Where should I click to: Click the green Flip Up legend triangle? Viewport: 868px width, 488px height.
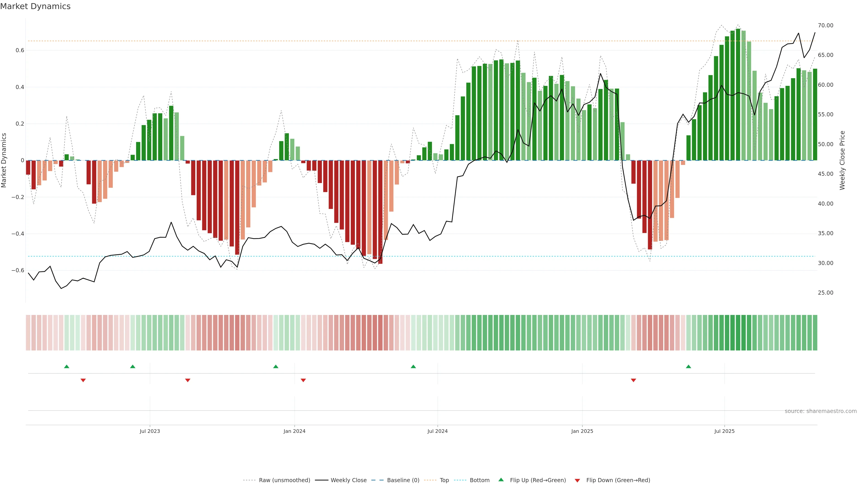coord(501,480)
